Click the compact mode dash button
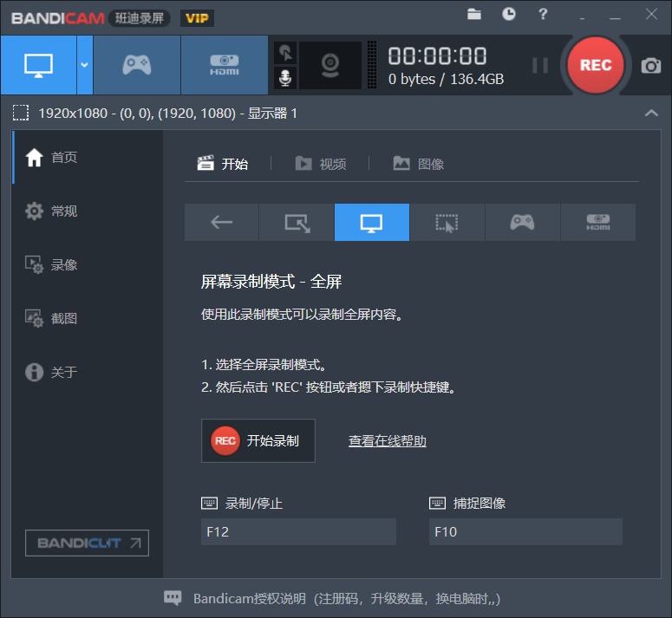Viewport: 672px width, 618px height. 582,18
